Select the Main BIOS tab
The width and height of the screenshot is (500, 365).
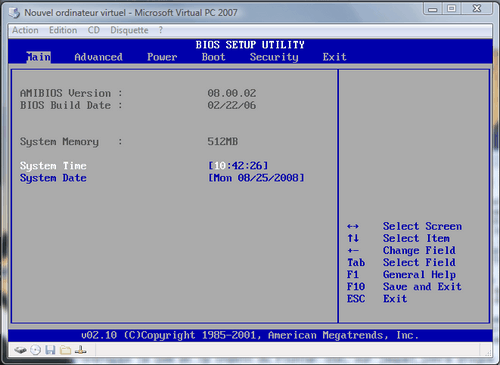[39, 57]
